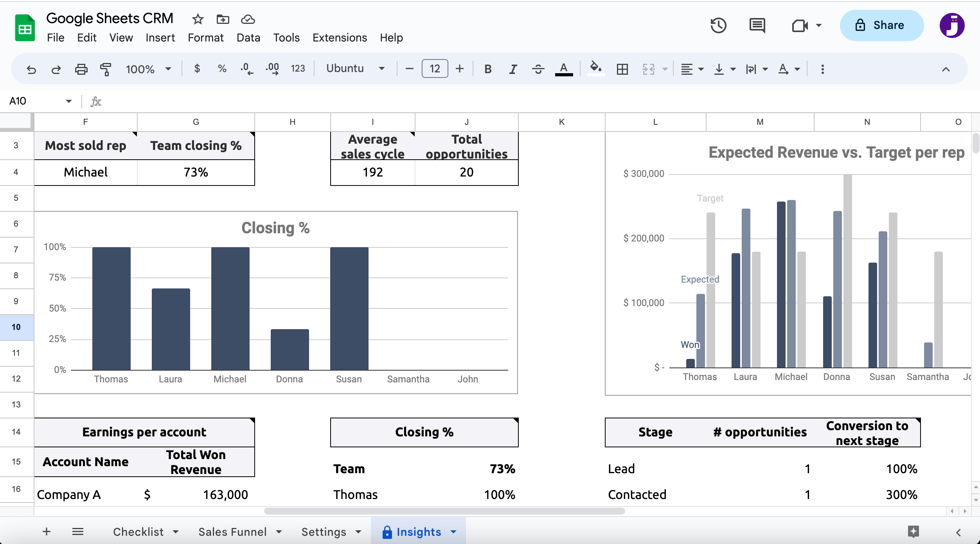Image resolution: width=980 pixels, height=544 pixels.
Task: Open the Ubuntu font dropdown
Action: coord(355,68)
